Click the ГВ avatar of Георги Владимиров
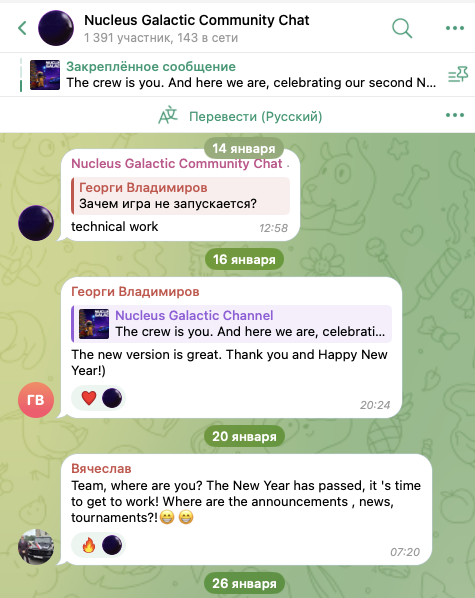This screenshot has width=475, height=598. tap(36, 400)
